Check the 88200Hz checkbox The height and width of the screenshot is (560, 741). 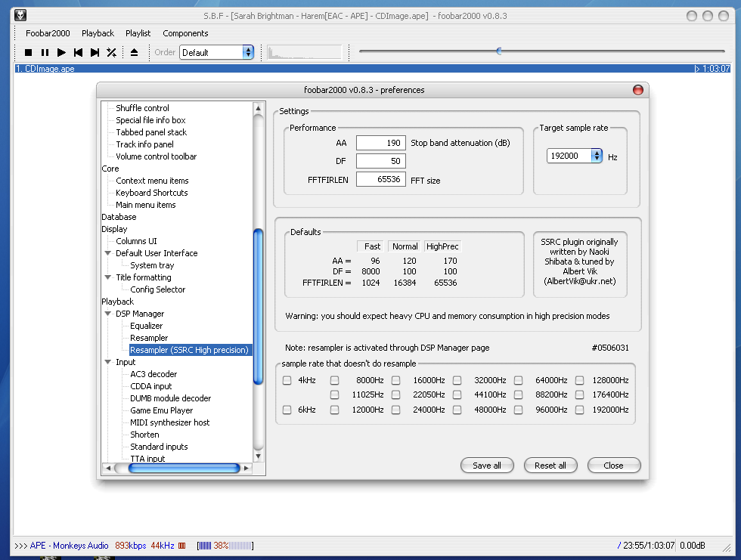(x=519, y=394)
